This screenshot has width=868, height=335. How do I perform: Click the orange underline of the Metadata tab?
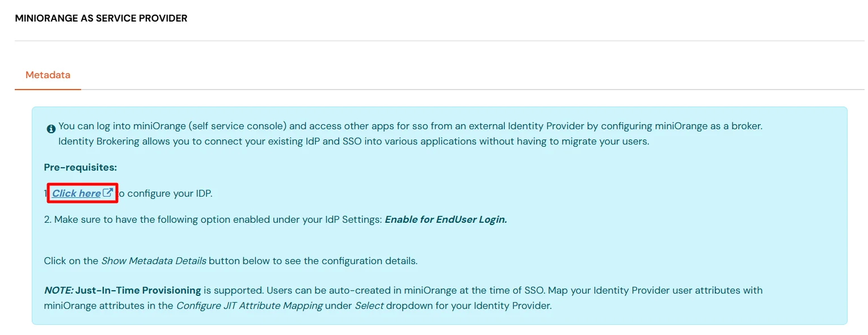[48, 88]
